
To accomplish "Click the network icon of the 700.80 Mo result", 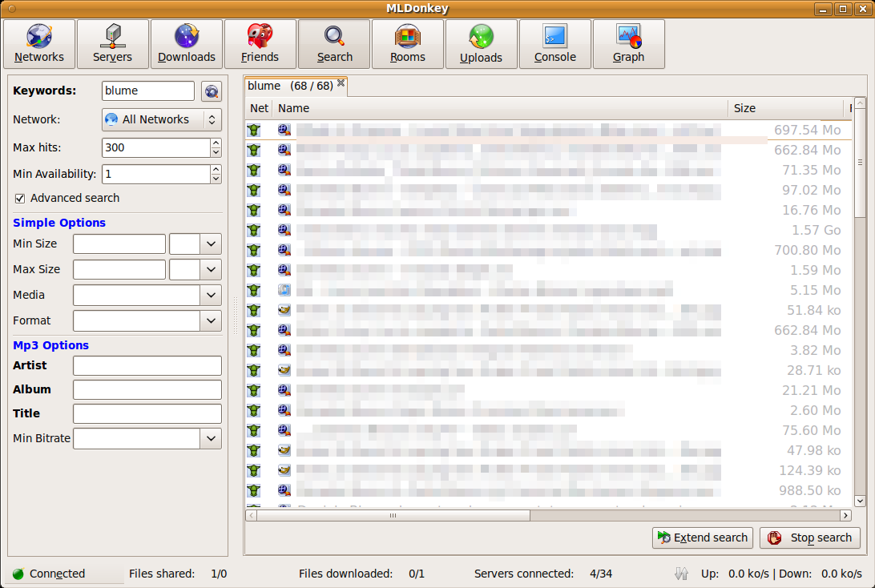I will pos(254,250).
